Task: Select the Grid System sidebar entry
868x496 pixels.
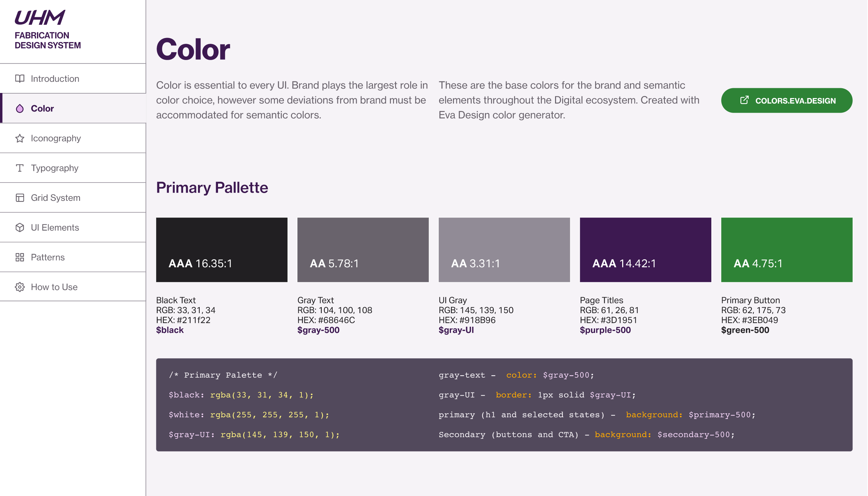Action: [x=56, y=197]
